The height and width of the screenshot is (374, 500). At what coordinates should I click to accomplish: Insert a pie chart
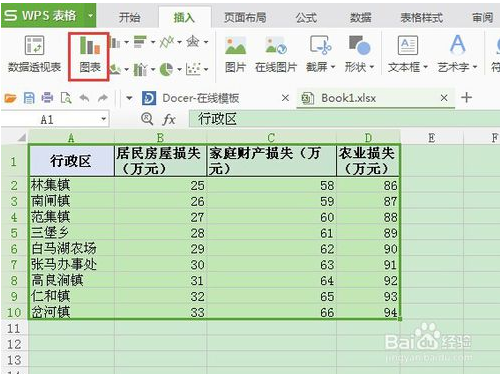pos(166,69)
